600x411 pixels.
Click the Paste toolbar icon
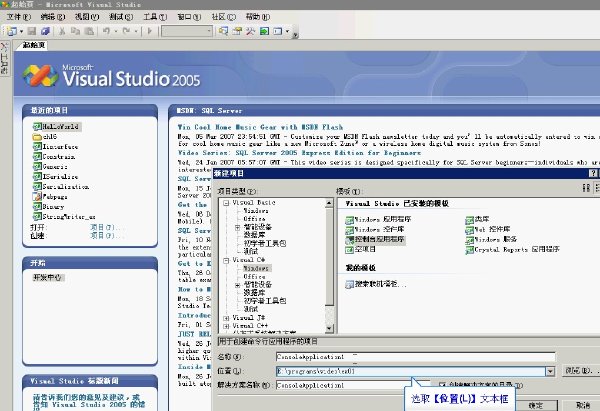click(x=89, y=31)
